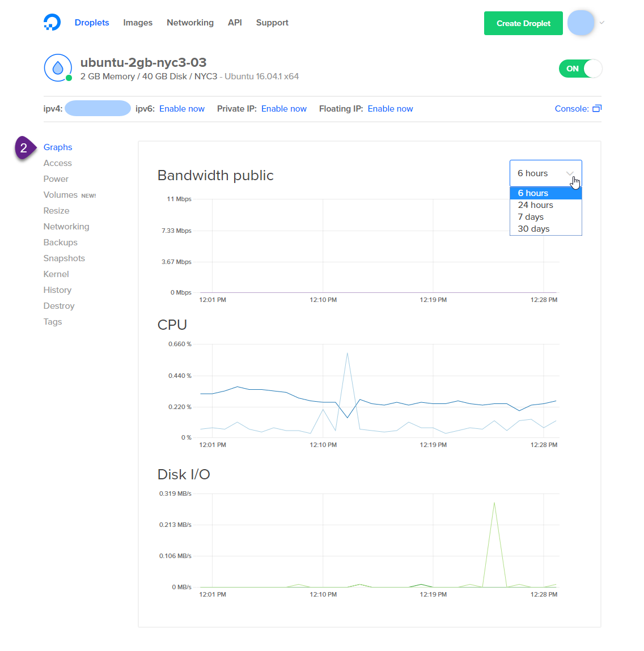Screen dimensions: 644x651
Task: Open the Backups section in the sidebar
Action: tap(60, 242)
